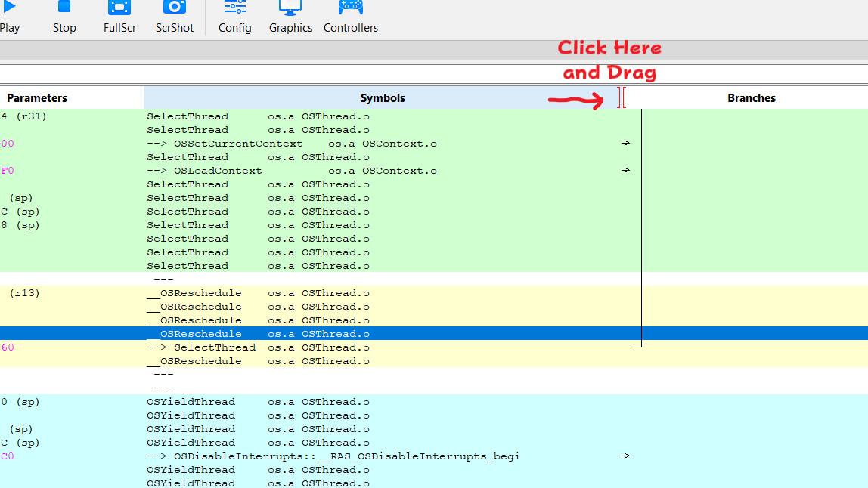The image size is (868, 488).
Task: Click the Symbols column header
Action: (382, 98)
